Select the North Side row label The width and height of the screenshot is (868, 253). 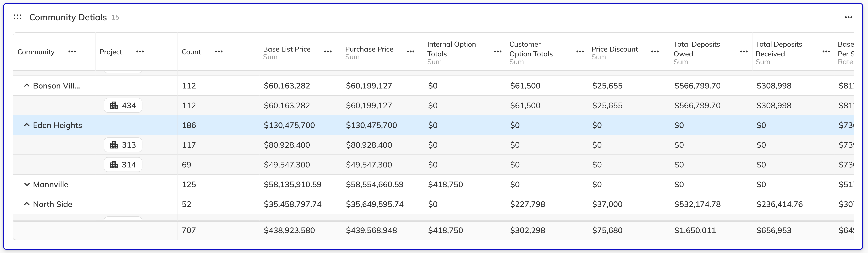point(53,204)
